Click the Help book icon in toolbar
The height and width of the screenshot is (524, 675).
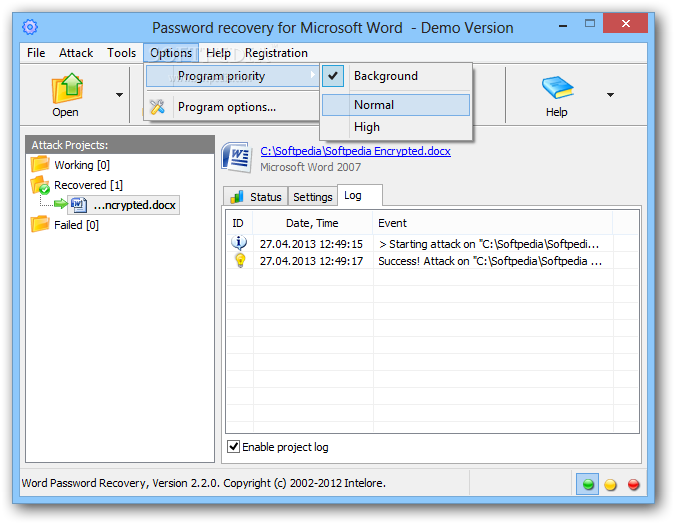(x=557, y=88)
